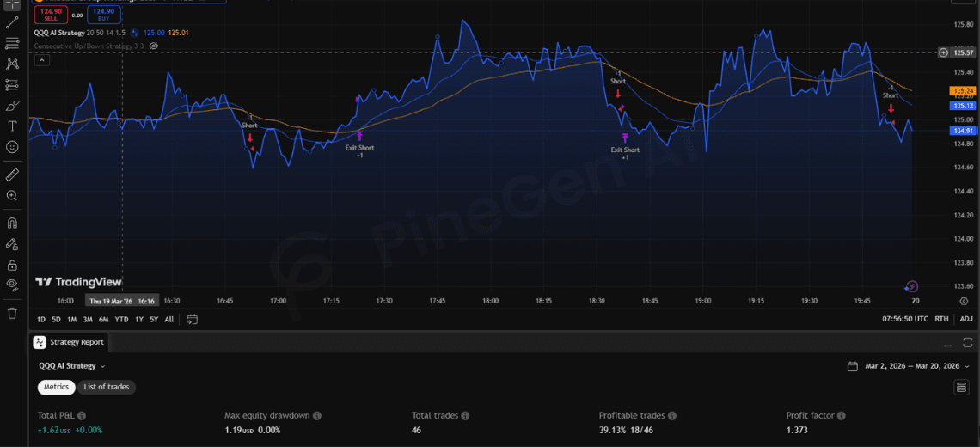Set chart range to All
Viewport: 980px width, 447px height.
pos(168,320)
